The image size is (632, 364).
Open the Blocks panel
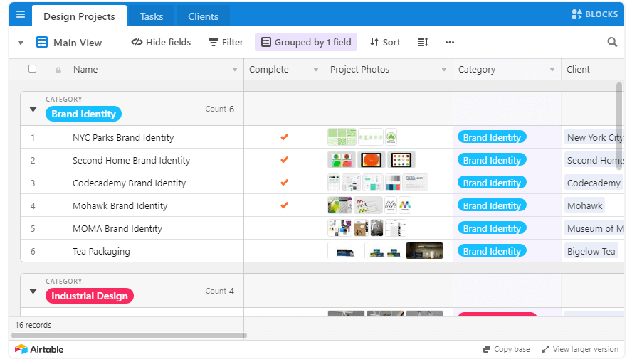pos(595,14)
